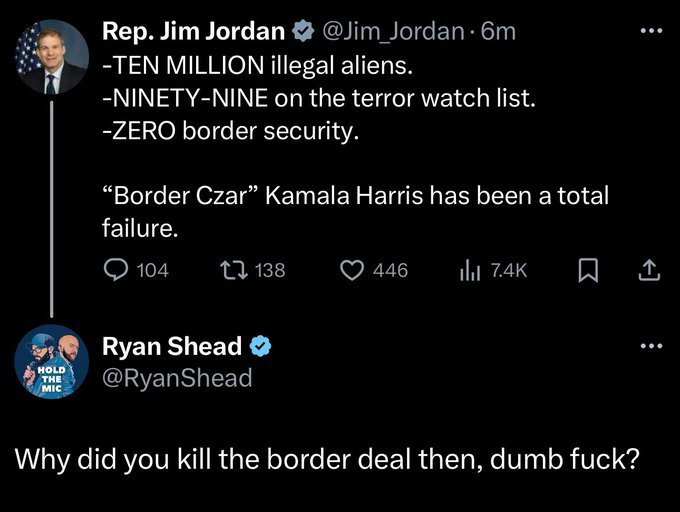Open the view analytics bar-chart icon
This screenshot has width=680, height=512.
pyautogui.click(x=468, y=269)
